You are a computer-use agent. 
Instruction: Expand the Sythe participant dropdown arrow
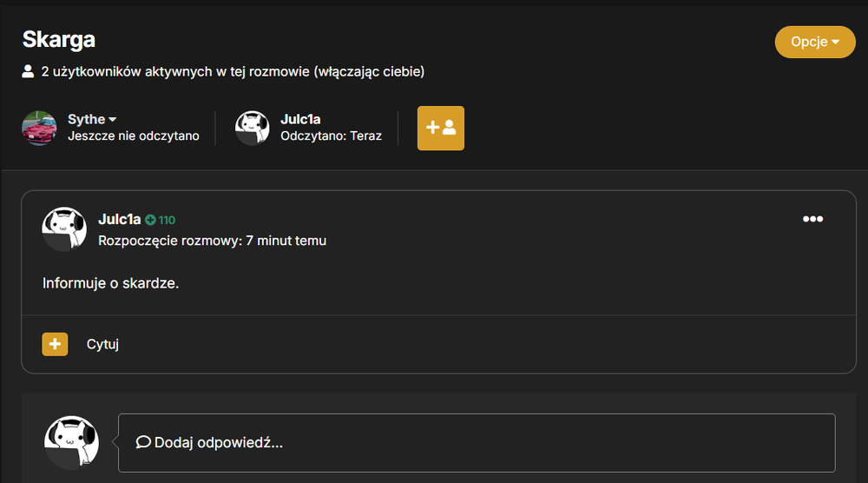point(112,120)
